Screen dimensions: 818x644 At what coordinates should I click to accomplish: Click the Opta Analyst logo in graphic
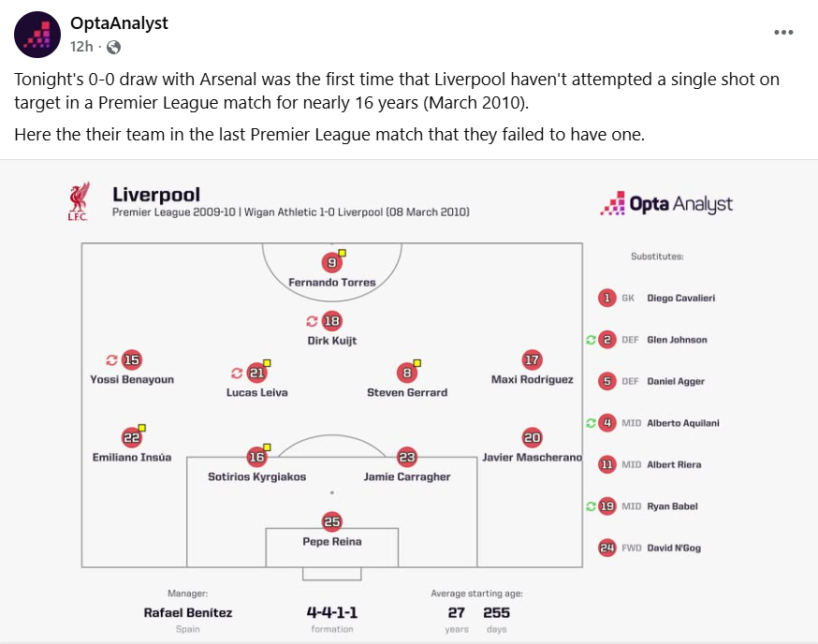(666, 203)
